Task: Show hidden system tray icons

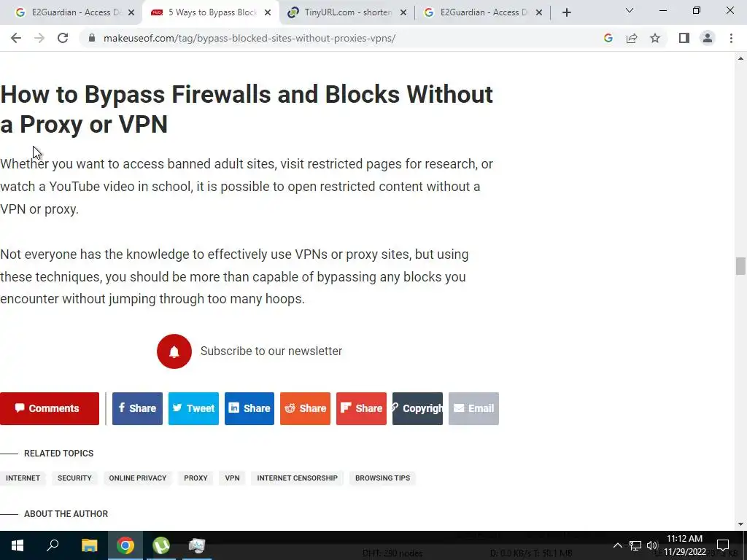Action: click(617, 545)
